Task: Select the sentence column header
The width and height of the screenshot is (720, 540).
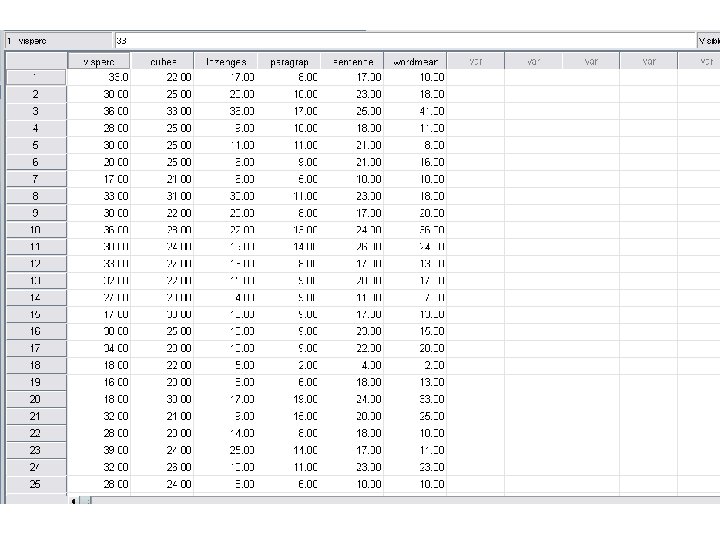Action: (352, 62)
